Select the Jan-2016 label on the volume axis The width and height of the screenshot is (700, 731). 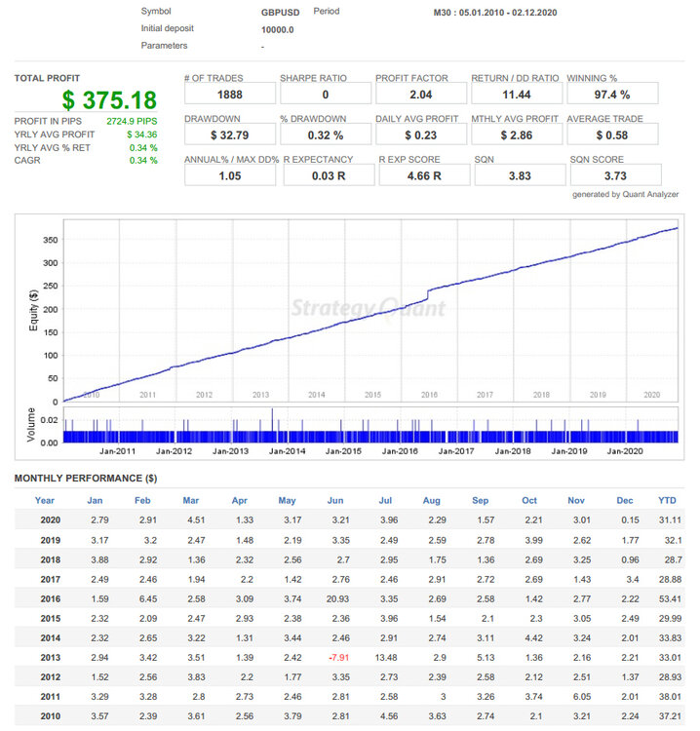click(x=400, y=451)
